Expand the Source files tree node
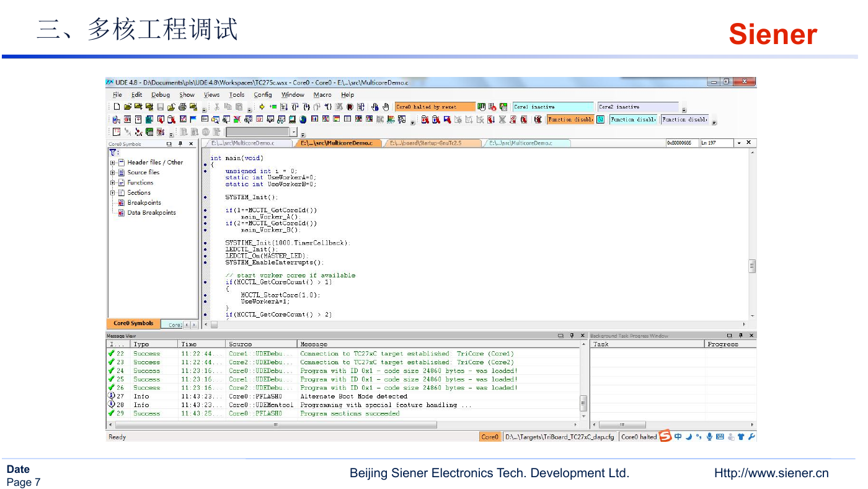Screen dimensions: 868x489 113,173
